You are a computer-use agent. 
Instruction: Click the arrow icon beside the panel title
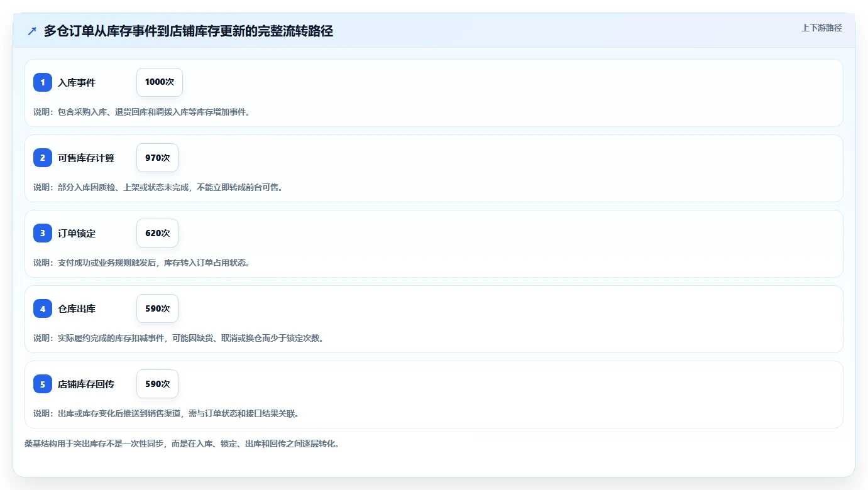32,31
